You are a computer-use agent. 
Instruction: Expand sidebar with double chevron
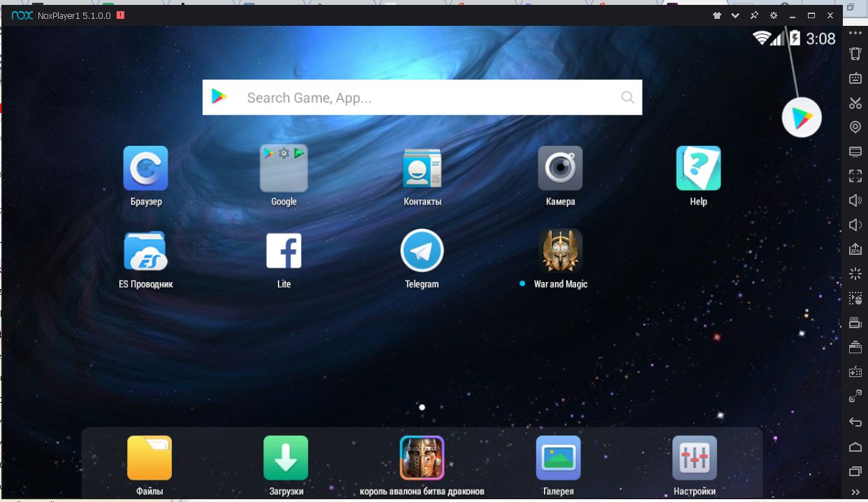pos(855,492)
